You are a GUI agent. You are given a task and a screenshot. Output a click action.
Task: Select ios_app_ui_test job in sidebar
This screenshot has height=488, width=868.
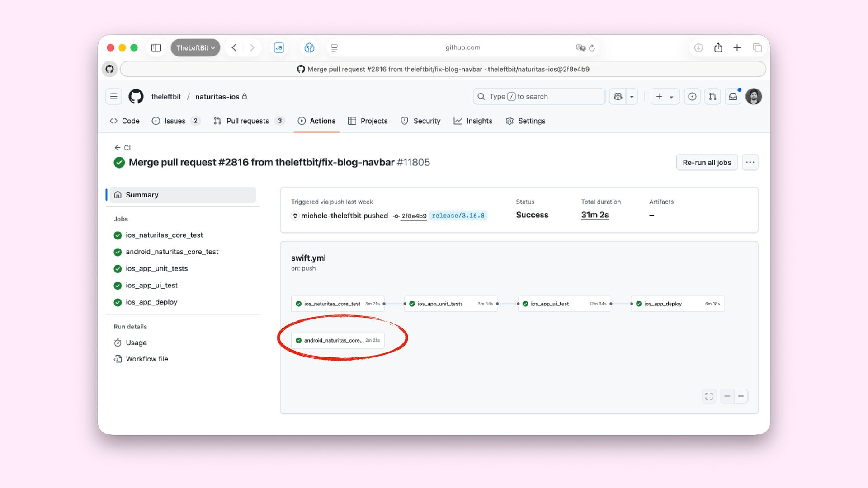pyautogui.click(x=151, y=285)
